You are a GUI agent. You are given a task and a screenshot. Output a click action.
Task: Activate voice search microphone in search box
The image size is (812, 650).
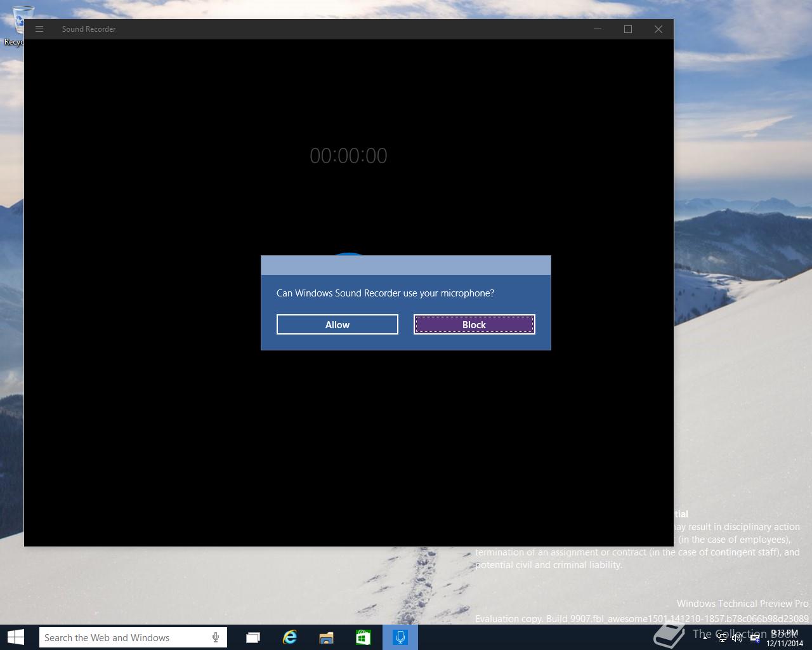pos(216,637)
